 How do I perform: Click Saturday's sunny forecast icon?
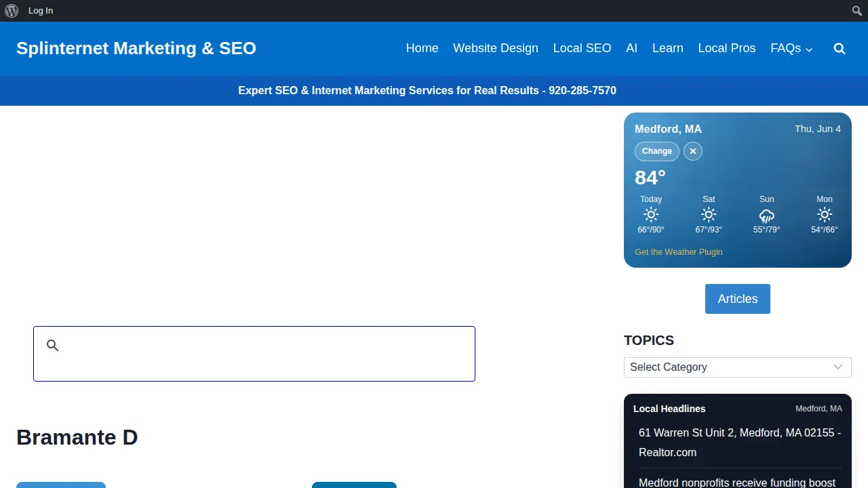[709, 216]
